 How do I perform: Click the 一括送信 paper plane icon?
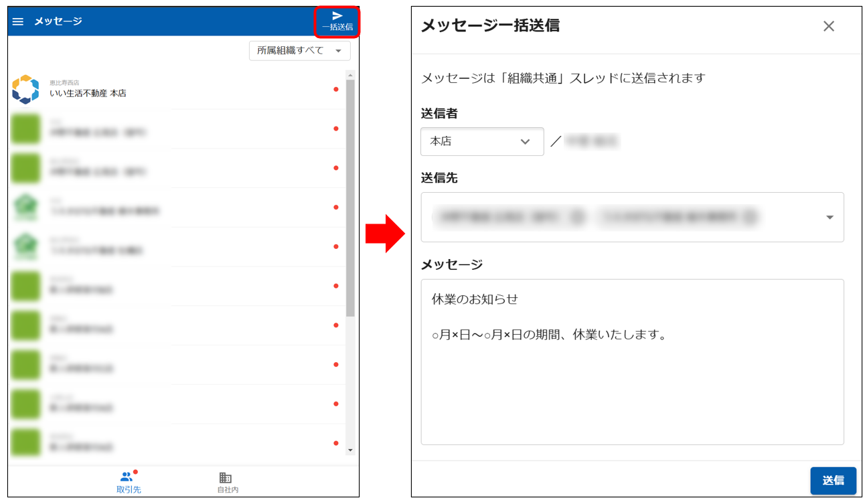click(x=337, y=15)
